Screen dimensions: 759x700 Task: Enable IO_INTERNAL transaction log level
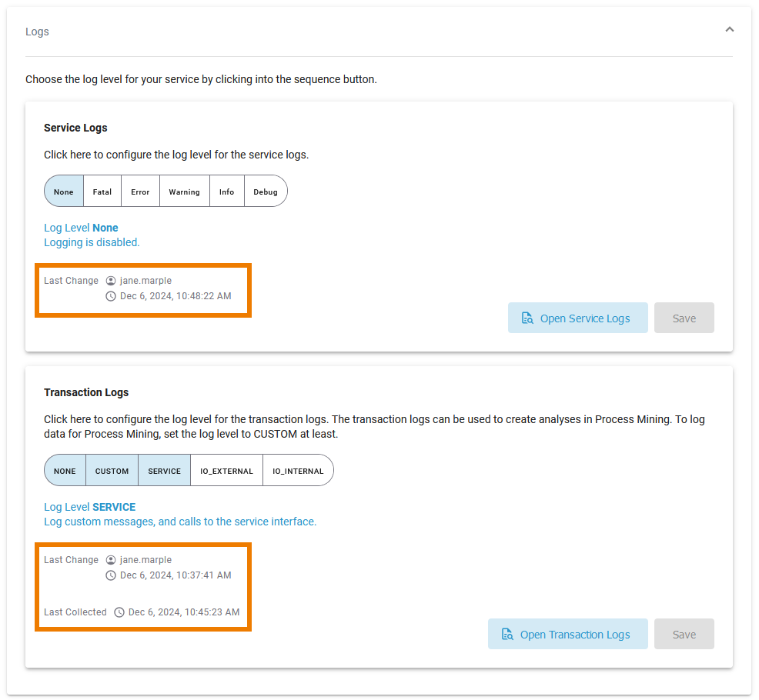(298, 471)
